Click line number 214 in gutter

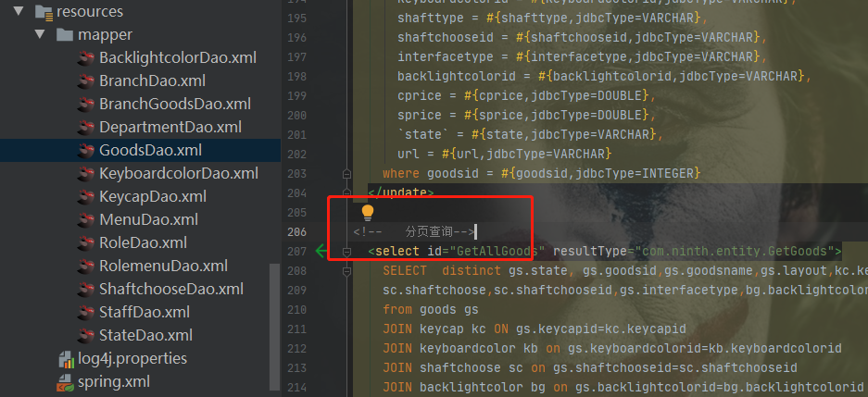click(x=296, y=388)
